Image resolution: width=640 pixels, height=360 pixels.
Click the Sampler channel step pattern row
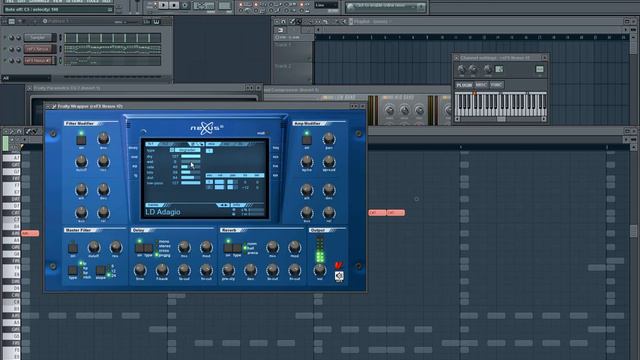click(x=112, y=38)
